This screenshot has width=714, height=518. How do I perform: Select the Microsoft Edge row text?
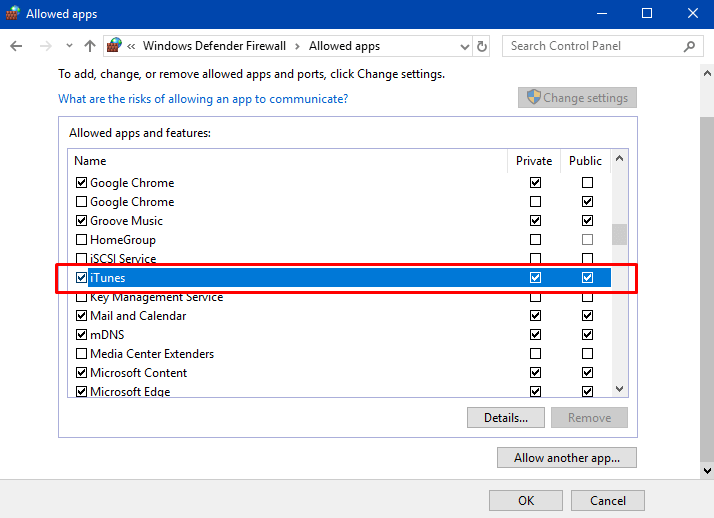point(130,391)
